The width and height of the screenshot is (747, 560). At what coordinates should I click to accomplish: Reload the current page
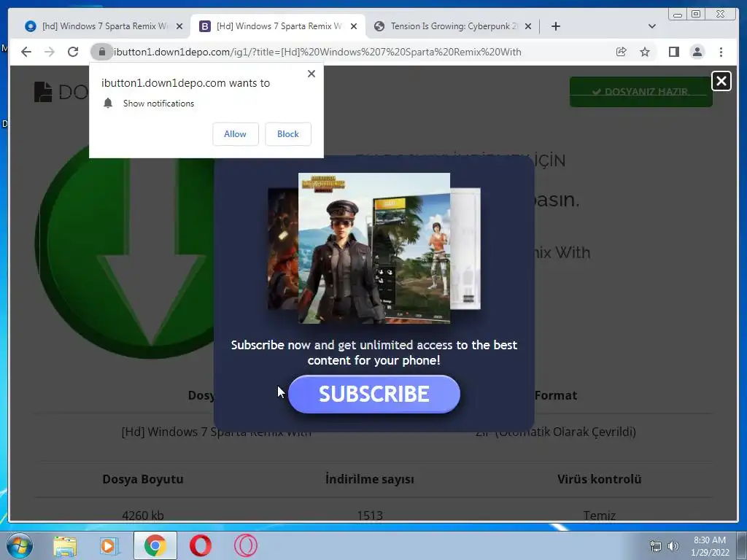73,52
